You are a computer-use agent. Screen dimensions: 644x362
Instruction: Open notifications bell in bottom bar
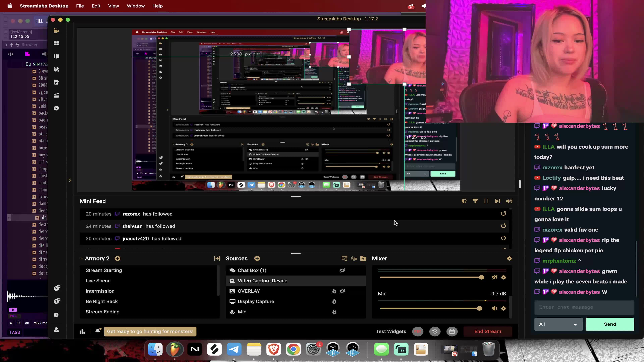tap(98, 331)
